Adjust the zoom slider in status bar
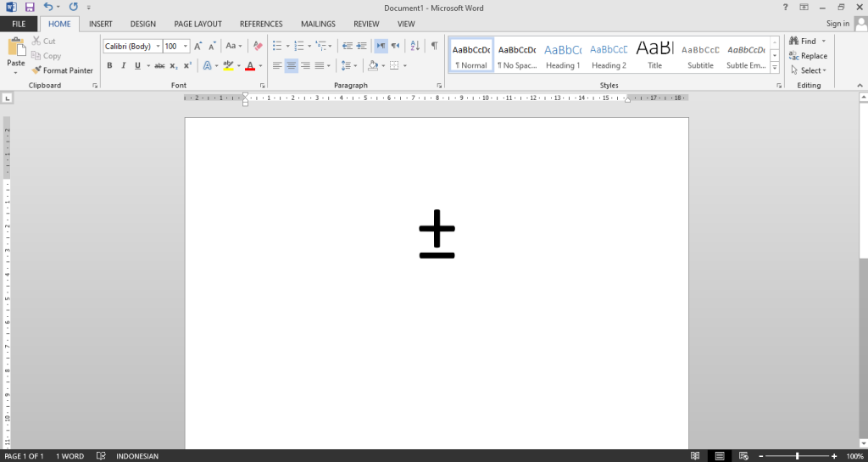 click(797, 456)
